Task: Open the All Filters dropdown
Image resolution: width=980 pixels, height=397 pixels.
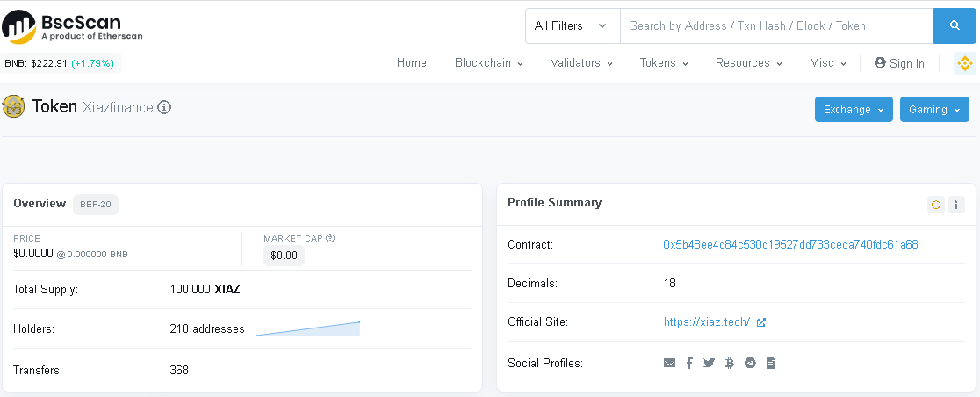Action: tap(572, 26)
